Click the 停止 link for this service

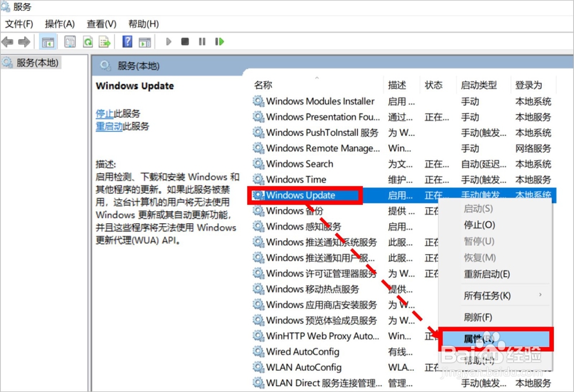click(104, 114)
